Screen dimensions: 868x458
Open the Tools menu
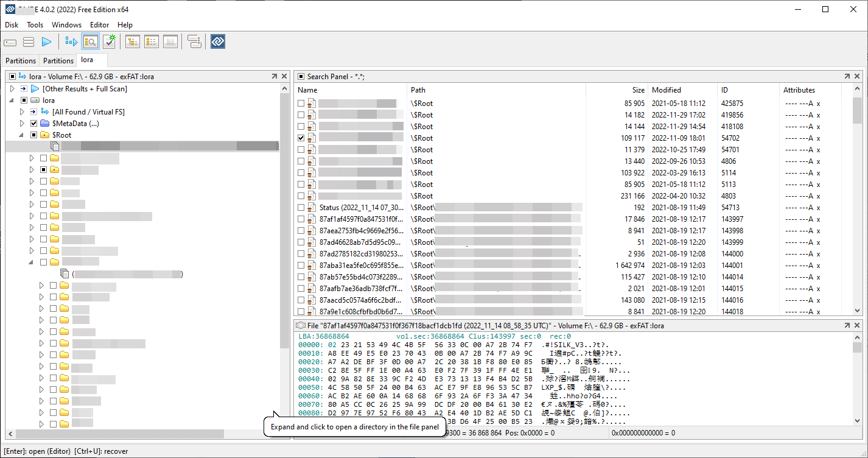pos(35,25)
